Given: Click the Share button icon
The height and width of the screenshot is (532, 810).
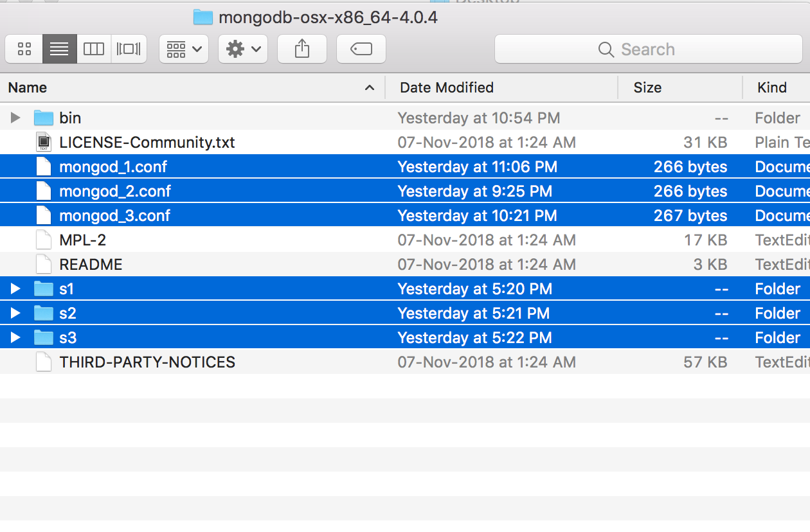Looking at the screenshot, I should click(x=301, y=49).
